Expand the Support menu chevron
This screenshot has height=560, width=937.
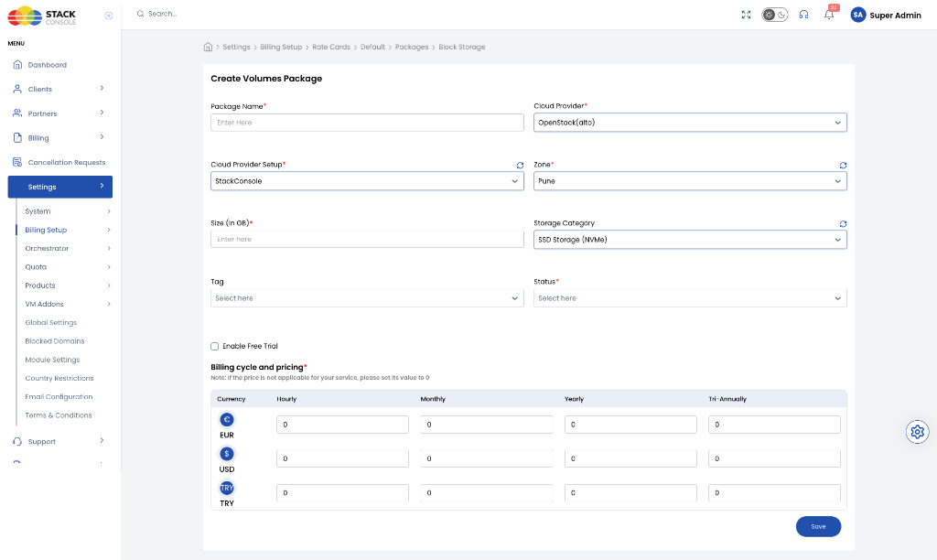pos(102,440)
